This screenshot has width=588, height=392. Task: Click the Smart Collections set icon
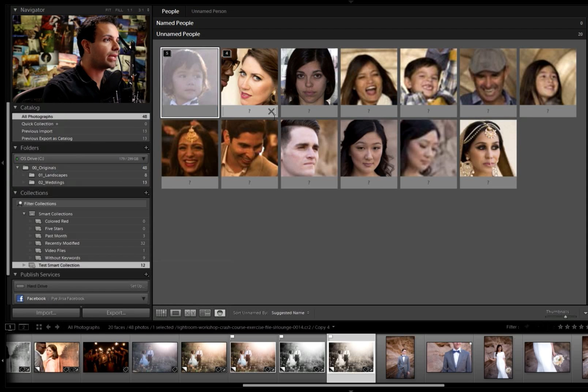(x=32, y=214)
